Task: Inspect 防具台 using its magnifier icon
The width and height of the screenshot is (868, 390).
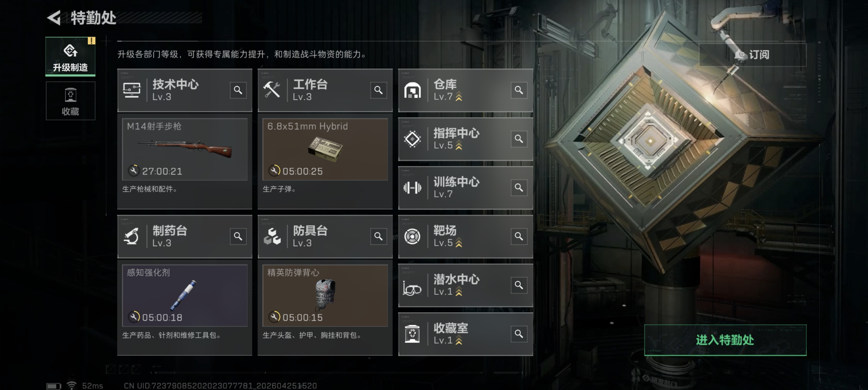Action: pyautogui.click(x=378, y=236)
